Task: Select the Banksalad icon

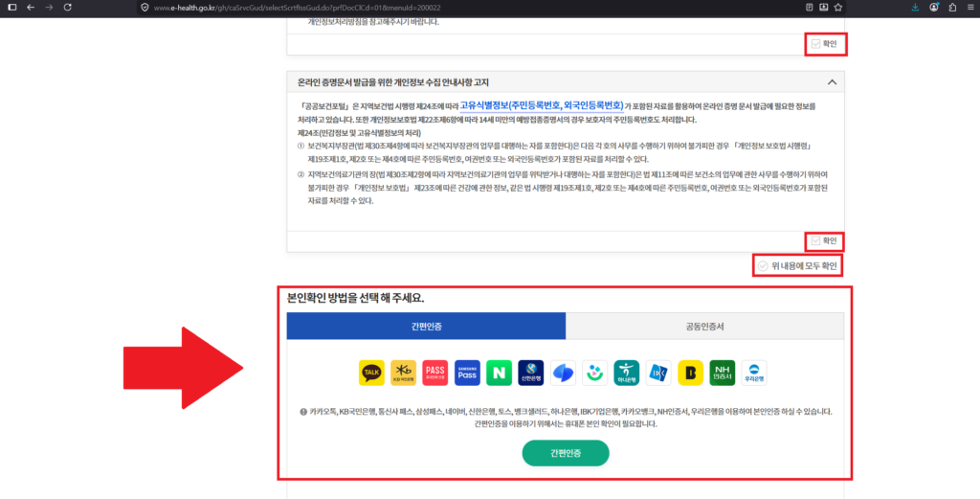Action: click(594, 373)
